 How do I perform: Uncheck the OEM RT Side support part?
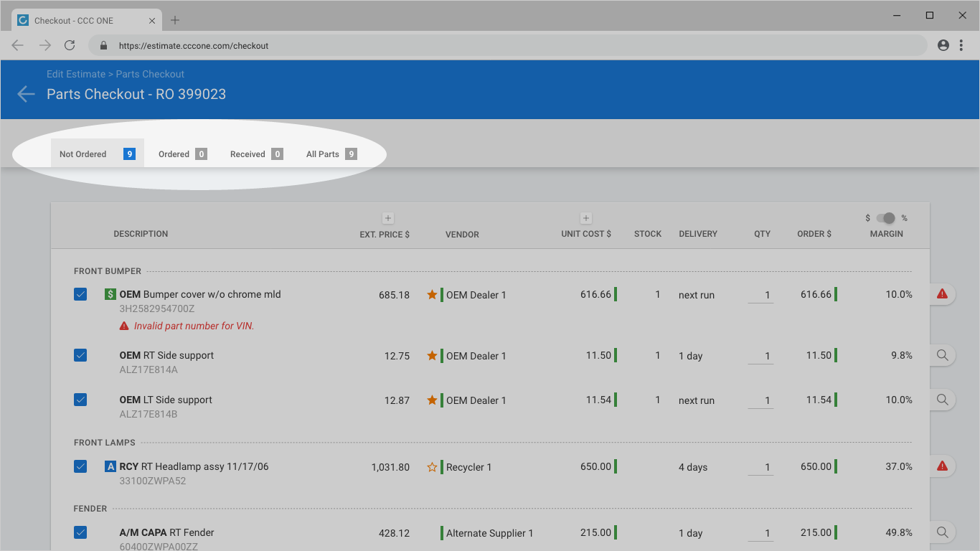80,355
